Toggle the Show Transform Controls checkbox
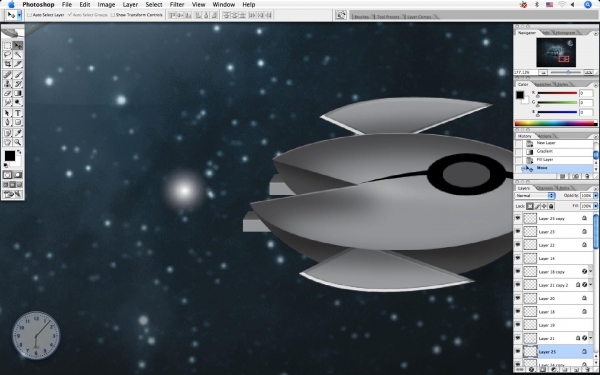This screenshot has height=375, width=600. pyautogui.click(x=112, y=15)
